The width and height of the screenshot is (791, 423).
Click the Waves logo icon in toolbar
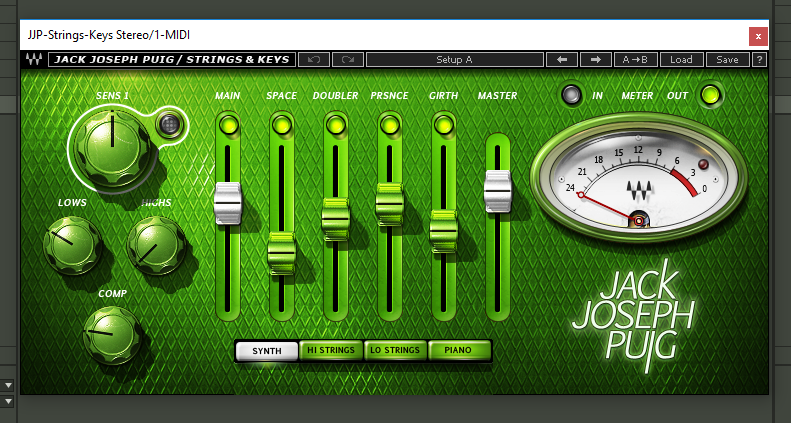pos(34,59)
